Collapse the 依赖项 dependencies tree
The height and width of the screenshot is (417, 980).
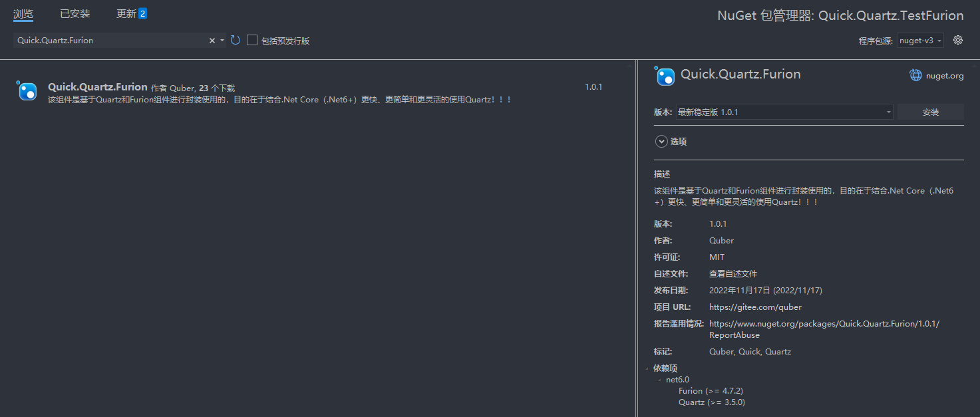647,368
